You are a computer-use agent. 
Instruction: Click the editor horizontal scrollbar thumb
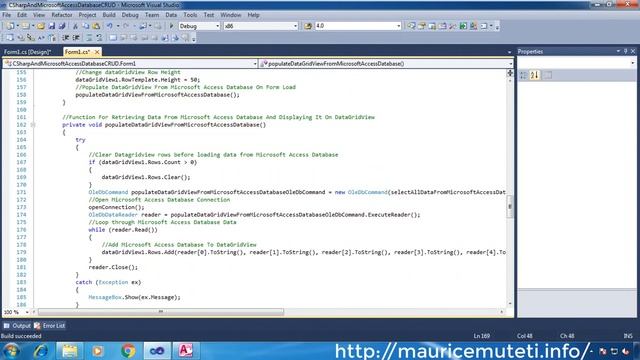[x=161, y=312]
